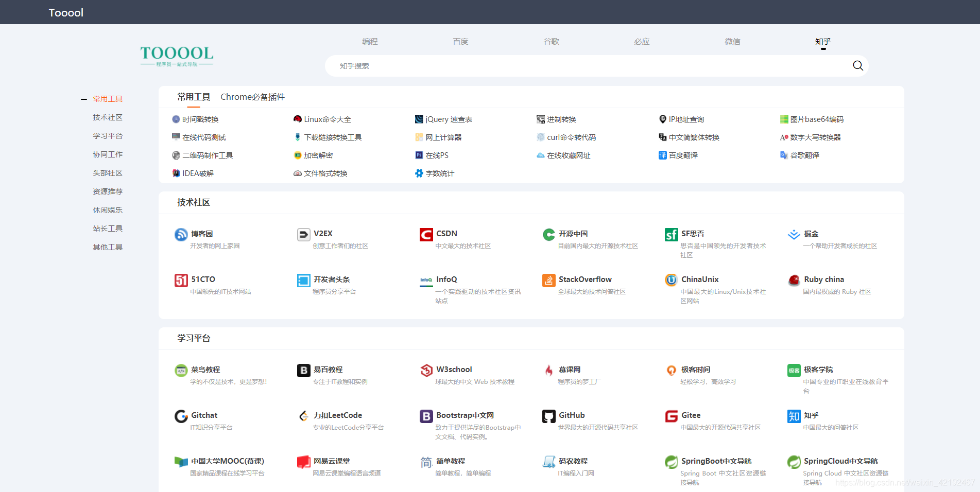
Task: Select the 知乎 search tab
Action: [x=823, y=42]
